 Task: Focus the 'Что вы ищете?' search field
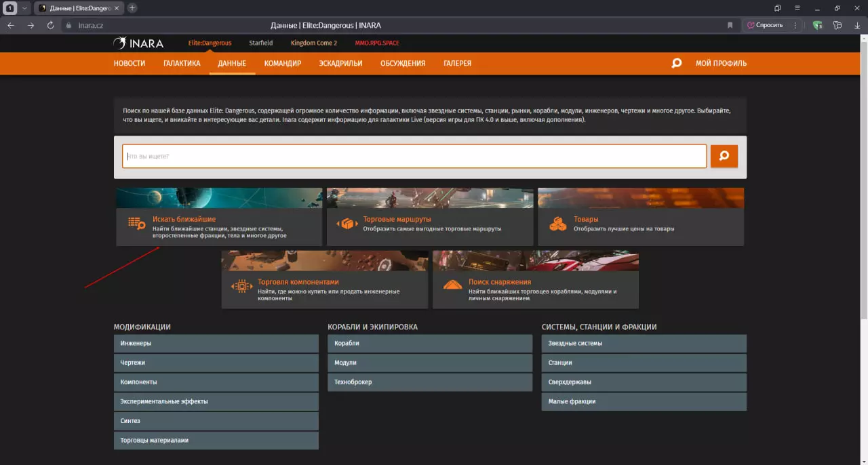(x=414, y=156)
